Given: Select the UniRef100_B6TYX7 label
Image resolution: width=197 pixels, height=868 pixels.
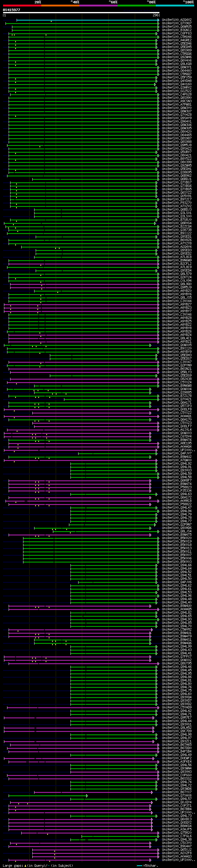Looking at the screenshot, I should point(177,792).
